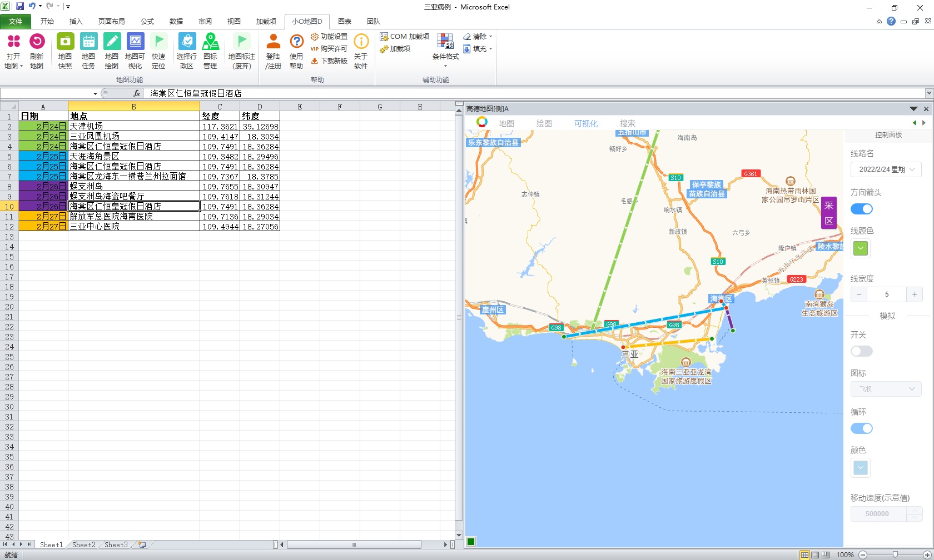
Task: Open the 绘图 tab in map panel
Action: [544, 123]
